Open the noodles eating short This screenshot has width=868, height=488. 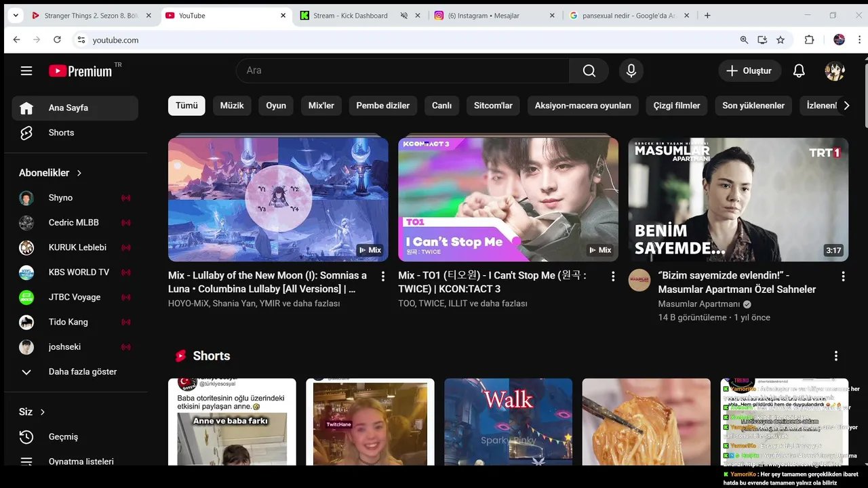pyautogui.click(x=646, y=422)
